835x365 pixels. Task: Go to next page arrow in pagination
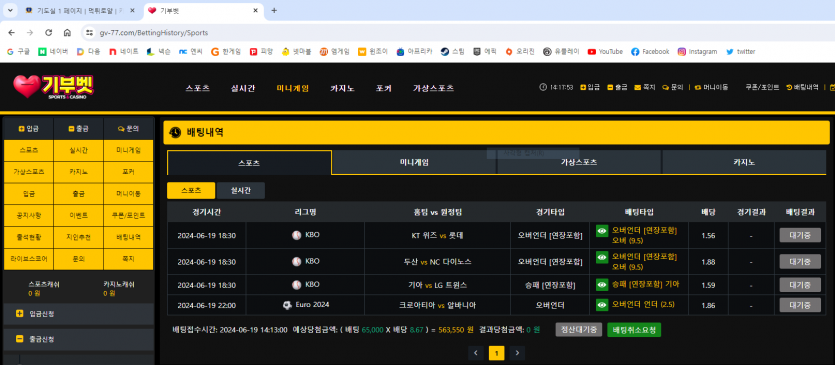coord(517,353)
